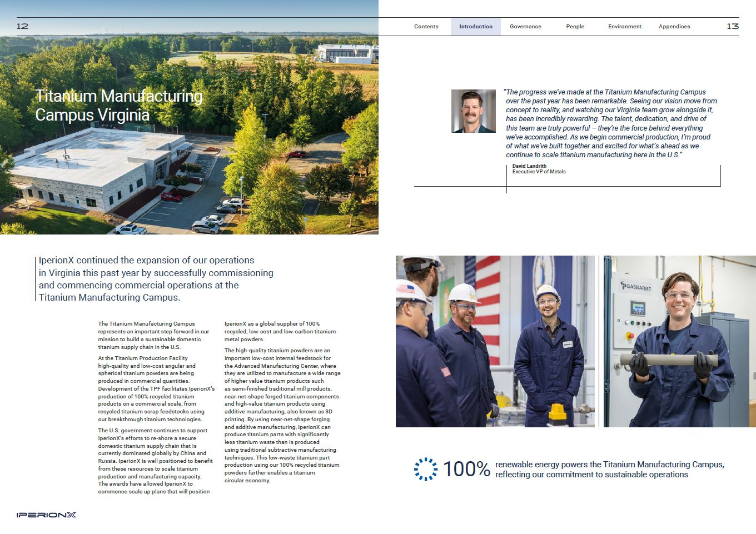Click the IperionX logo in the footer
This screenshot has width=756, height=534.
(46, 515)
